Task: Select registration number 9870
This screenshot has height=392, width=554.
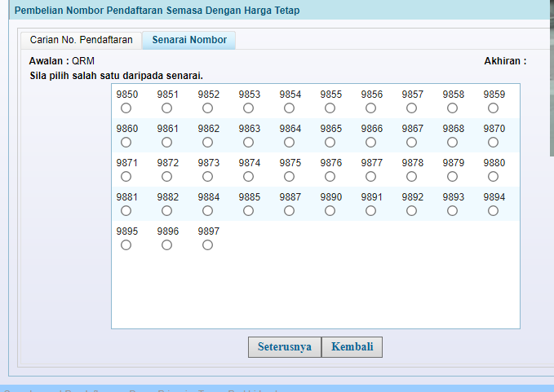Action: (494, 143)
